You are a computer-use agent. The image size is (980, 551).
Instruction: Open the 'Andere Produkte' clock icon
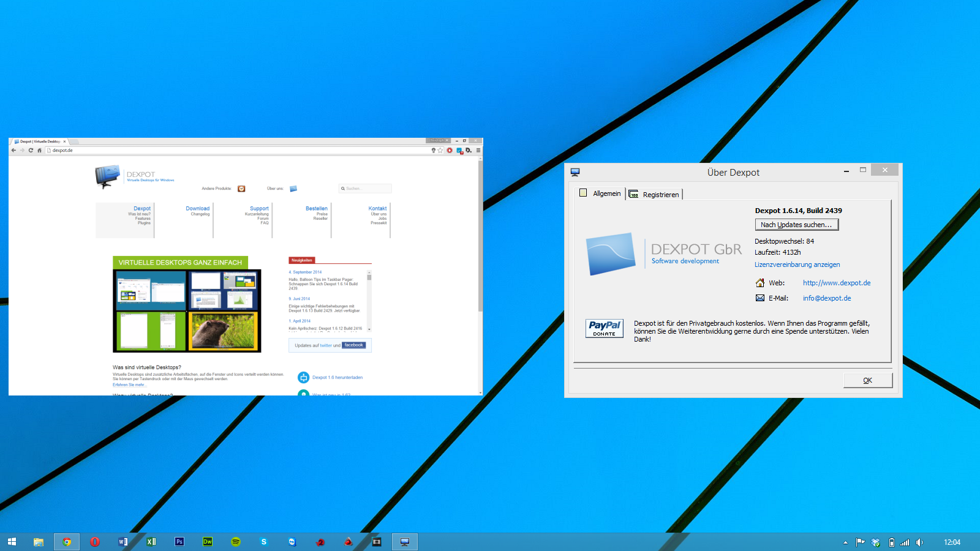click(x=241, y=189)
